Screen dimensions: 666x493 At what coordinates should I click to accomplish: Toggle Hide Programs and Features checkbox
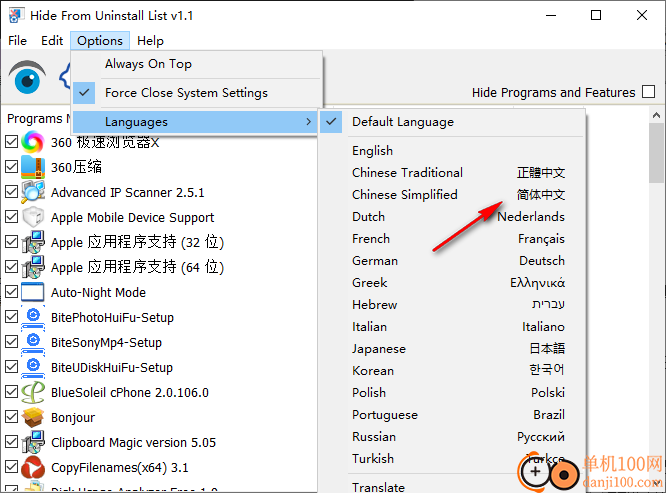click(x=649, y=92)
